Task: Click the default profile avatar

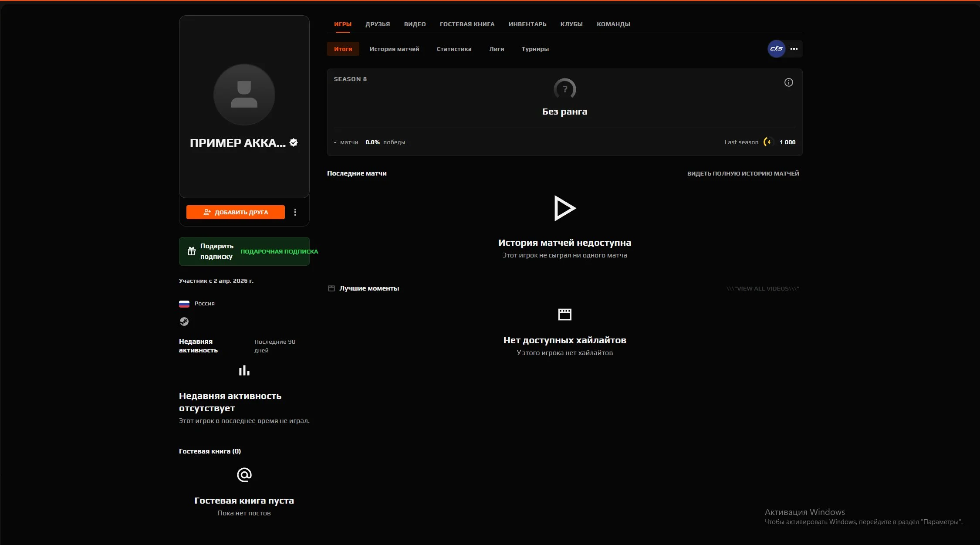Action: (x=244, y=95)
